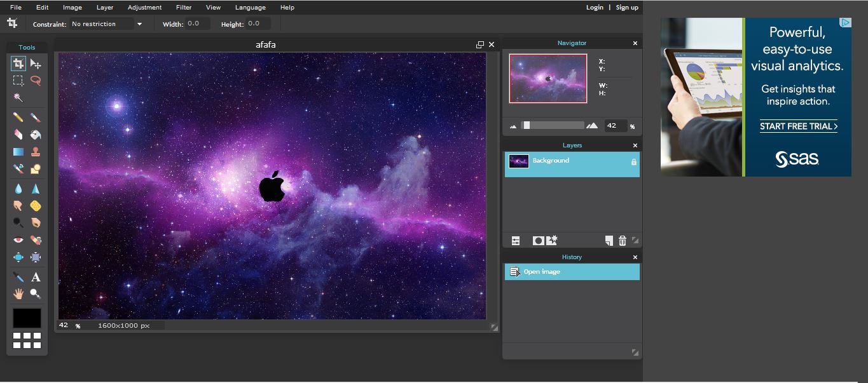This screenshot has height=383, width=868.
Task: Click the Login link
Action: [594, 7]
